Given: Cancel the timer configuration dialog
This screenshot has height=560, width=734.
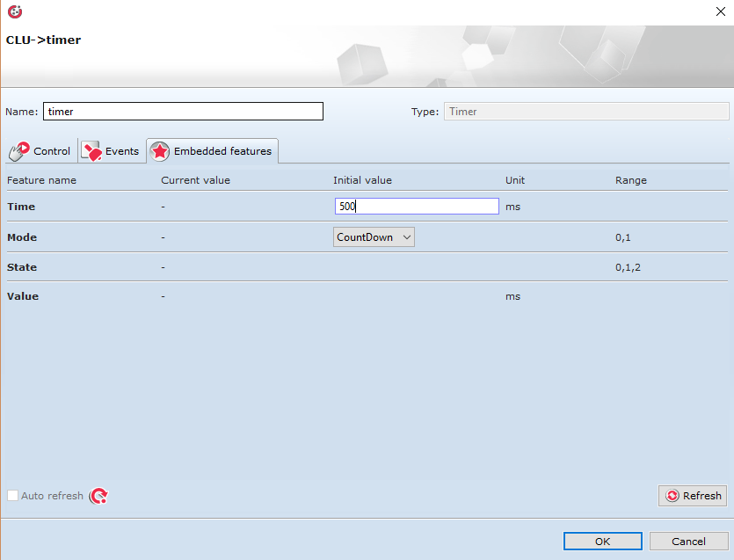Looking at the screenshot, I should [x=688, y=542].
